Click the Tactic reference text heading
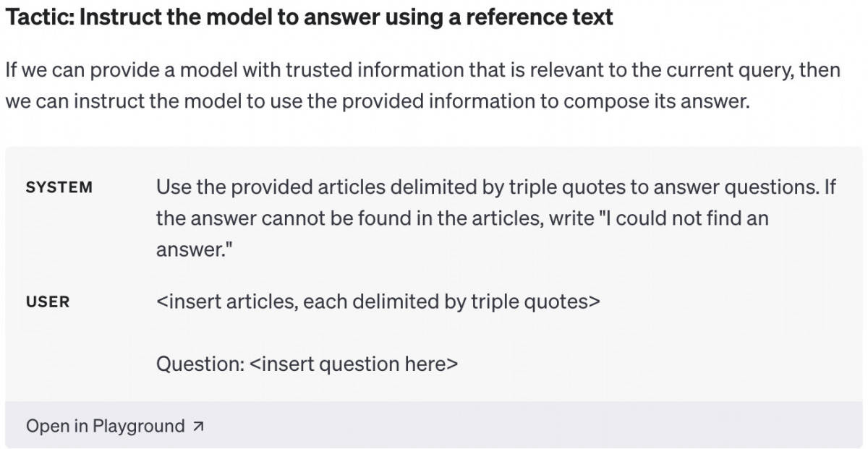Viewport: 868px width, 449px height. tap(309, 17)
